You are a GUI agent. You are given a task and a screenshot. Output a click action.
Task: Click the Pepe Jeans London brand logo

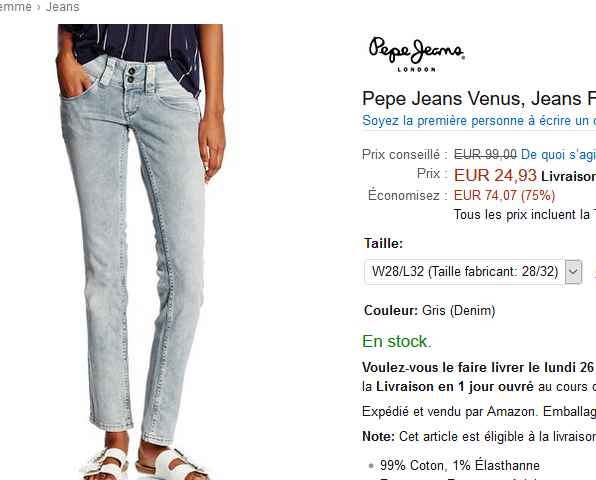point(416,54)
